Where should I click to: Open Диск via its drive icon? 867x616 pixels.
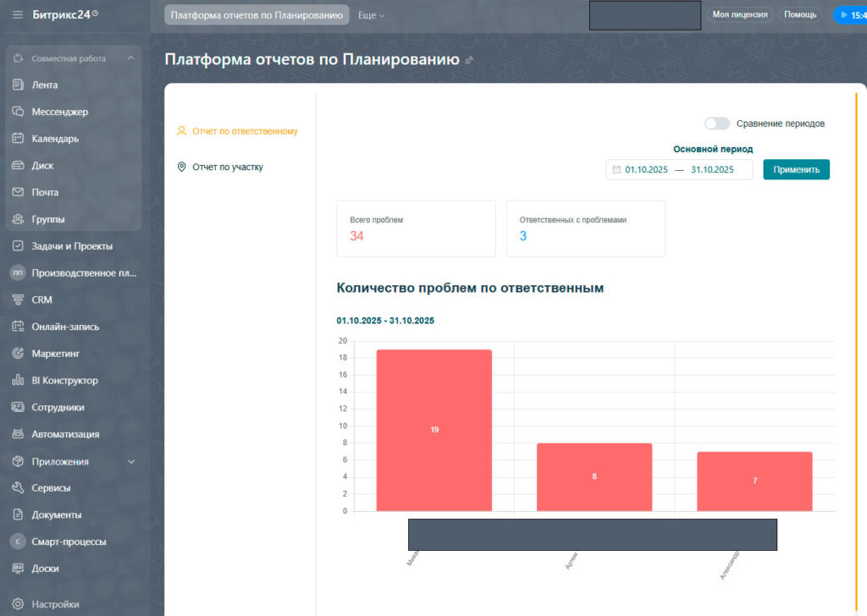point(18,166)
